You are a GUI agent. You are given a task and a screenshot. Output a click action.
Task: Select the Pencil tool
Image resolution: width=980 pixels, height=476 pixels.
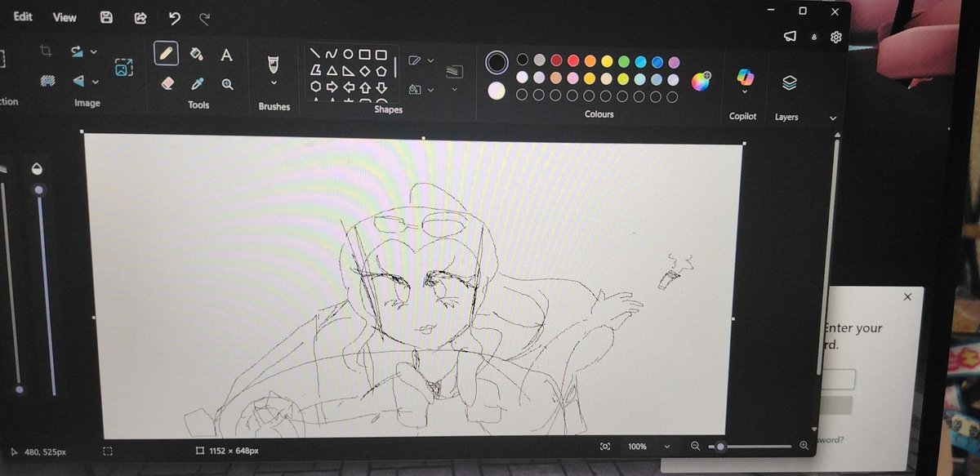[167, 54]
